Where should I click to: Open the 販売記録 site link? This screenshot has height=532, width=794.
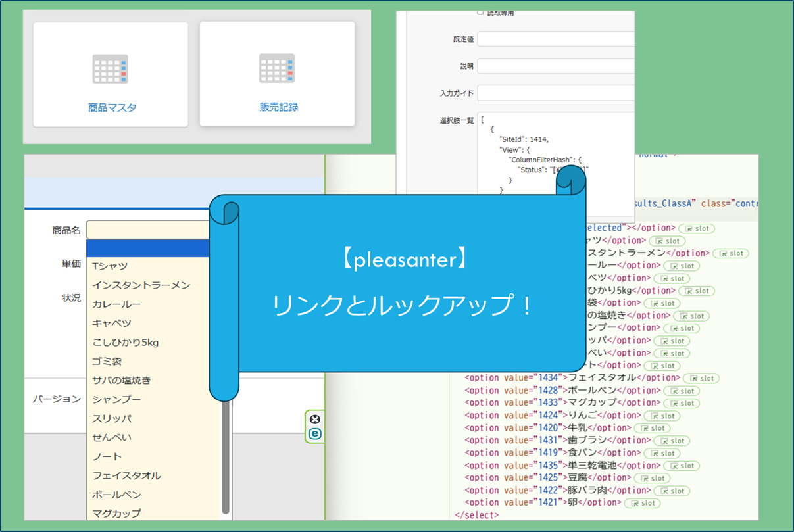(279, 107)
